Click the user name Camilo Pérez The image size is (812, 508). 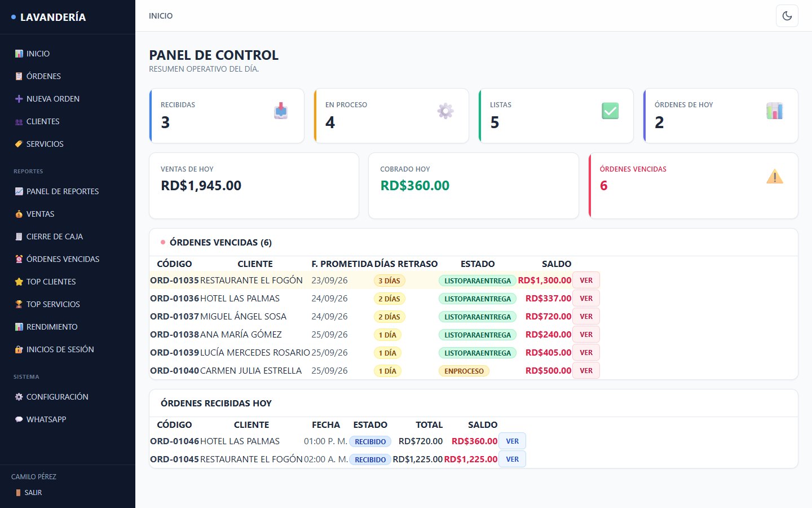(34, 477)
